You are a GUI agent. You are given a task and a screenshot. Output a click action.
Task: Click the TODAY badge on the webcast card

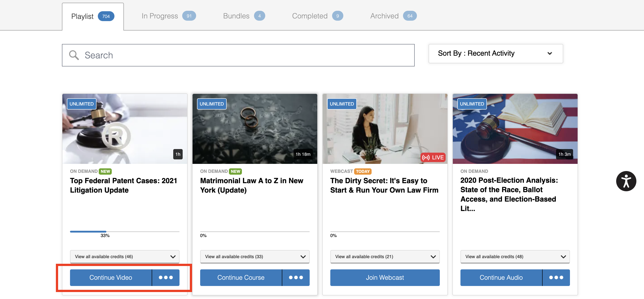(362, 171)
